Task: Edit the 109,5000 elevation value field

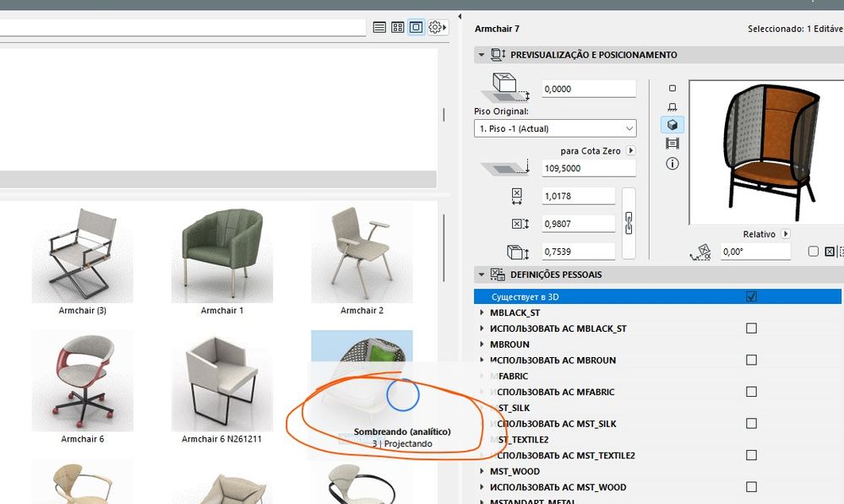Action: click(589, 167)
